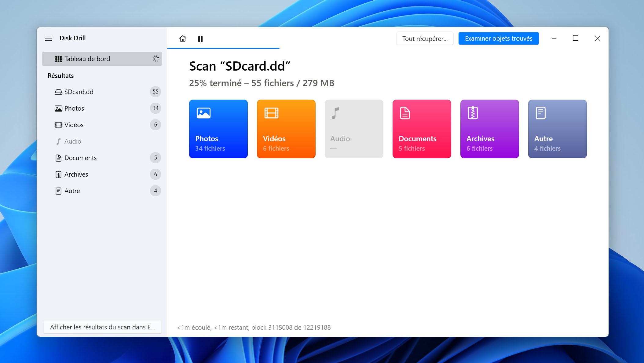The width and height of the screenshot is (644, 363).
Task: Click the film icon on Vidéos card
Action: tap(271, 113)
